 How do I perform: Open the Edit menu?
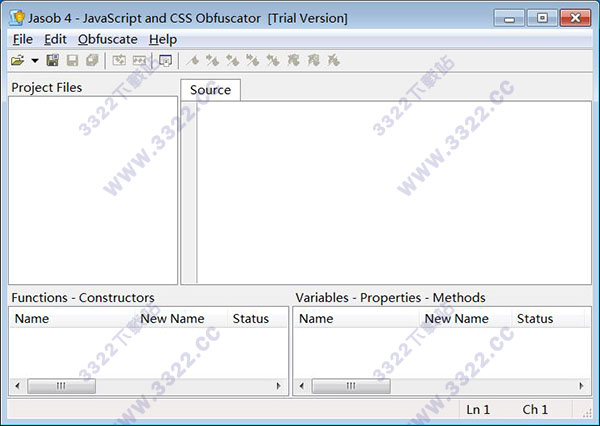pyautogui.click(x=55, y=39)
